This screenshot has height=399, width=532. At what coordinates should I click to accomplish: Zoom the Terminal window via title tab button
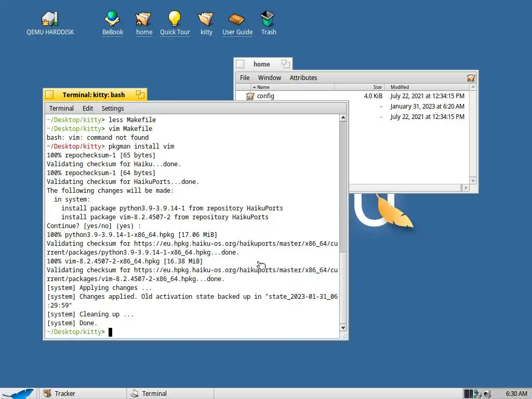(x=140, y=95)
